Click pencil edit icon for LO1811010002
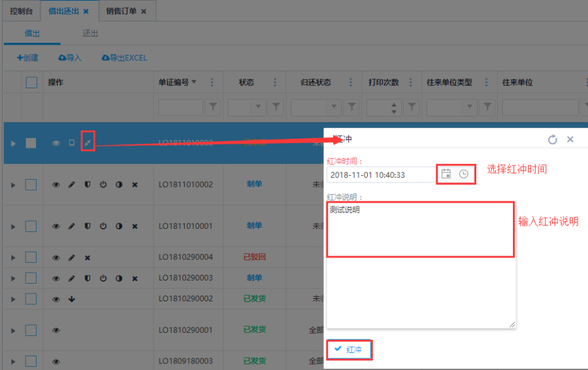 coord(72,185)
